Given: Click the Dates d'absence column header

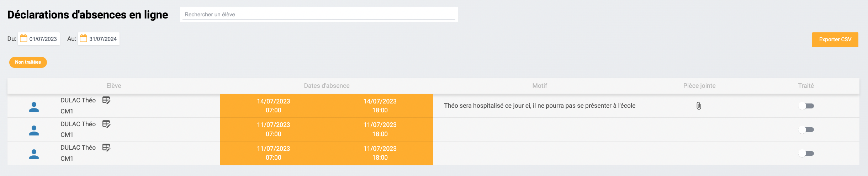Looking at the screenshot, I should coord(327,86).
